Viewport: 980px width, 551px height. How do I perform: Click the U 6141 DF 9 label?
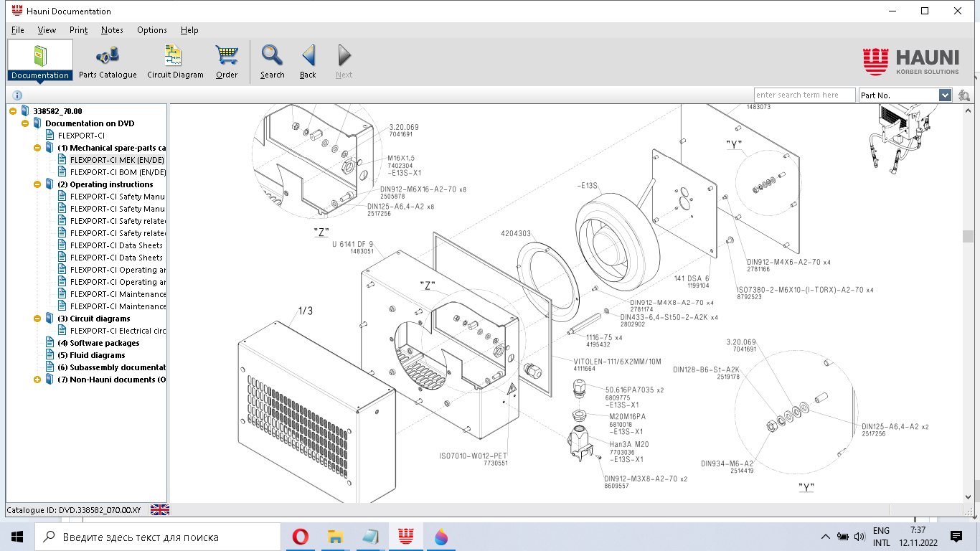click(x=352, y=244)
